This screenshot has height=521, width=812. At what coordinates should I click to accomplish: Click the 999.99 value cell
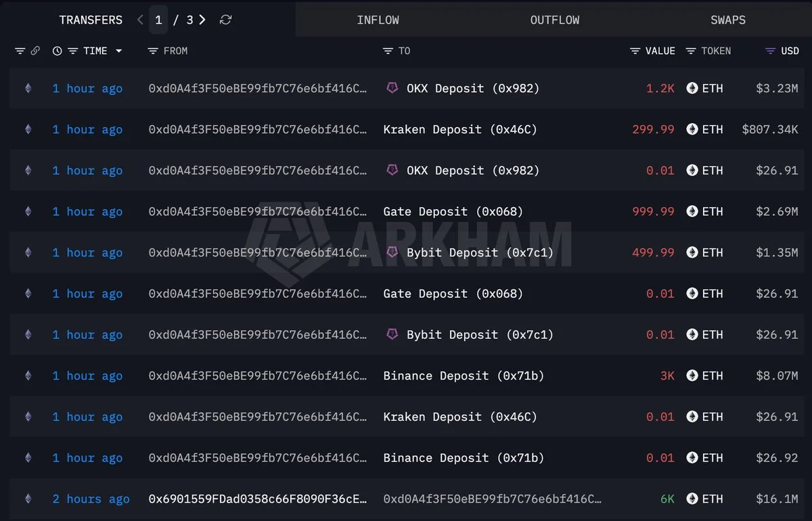654,211
